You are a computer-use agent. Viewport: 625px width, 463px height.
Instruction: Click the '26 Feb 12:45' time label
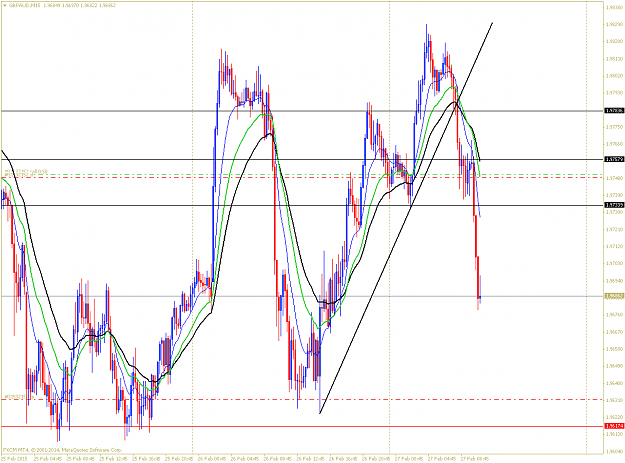tap(310, 459)
